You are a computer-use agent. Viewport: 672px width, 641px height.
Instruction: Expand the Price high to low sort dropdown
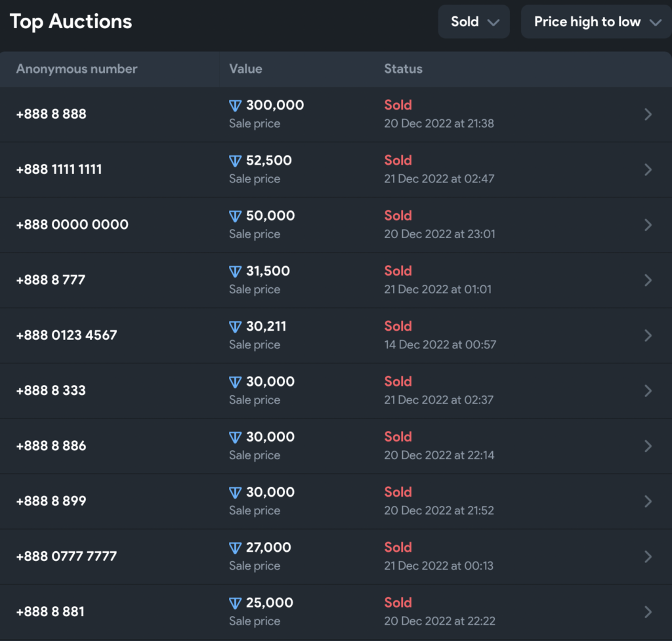coord(596,22)
